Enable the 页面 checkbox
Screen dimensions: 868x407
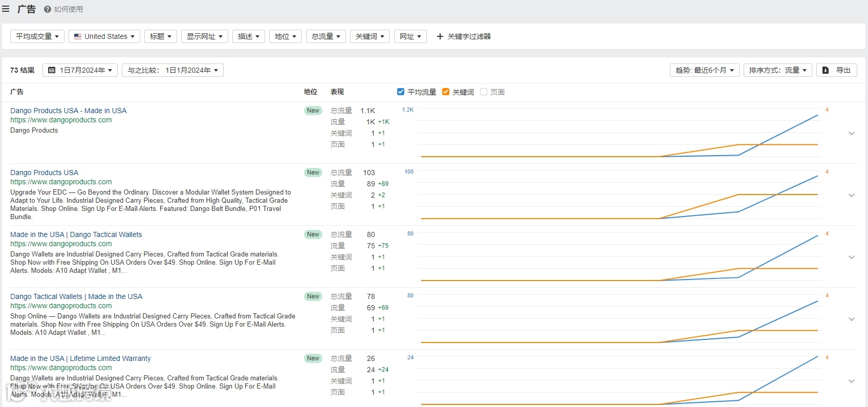pyautogui.click(x=484, y=92)
